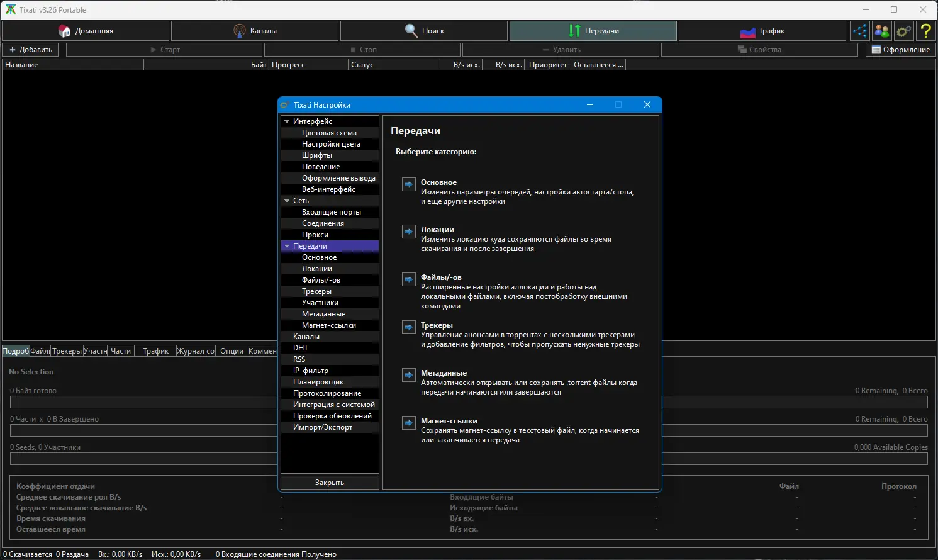Image resolution: width=938 pixels, height=560 pixels.
Task: Open the peers icon in top toolbar
Action: pos(881,31)
